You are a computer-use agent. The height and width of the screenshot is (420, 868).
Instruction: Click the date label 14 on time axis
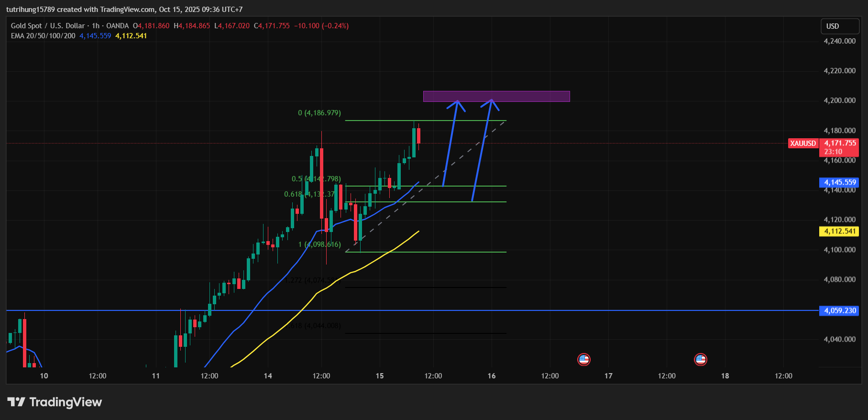click(268, 376)
